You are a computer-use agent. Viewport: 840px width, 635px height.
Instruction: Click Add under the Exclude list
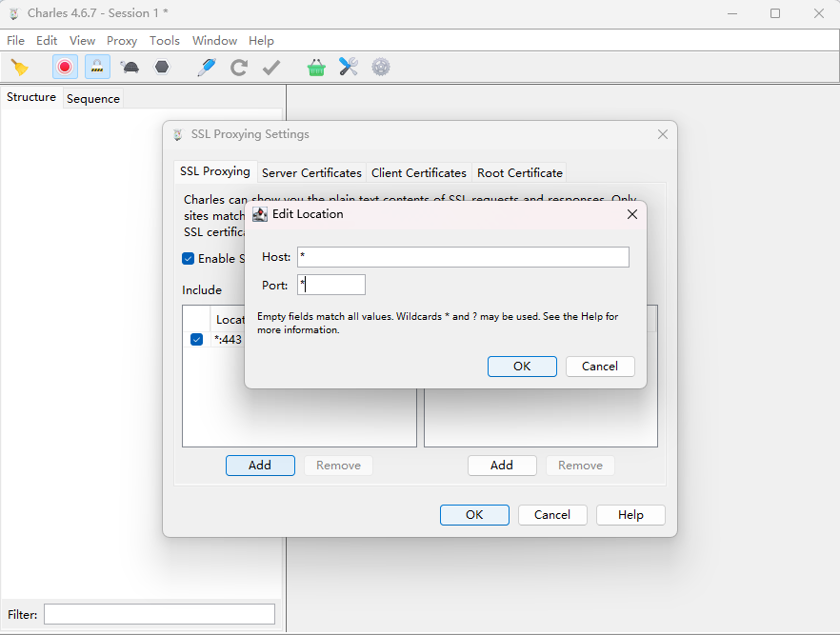[x=502, y=466]
